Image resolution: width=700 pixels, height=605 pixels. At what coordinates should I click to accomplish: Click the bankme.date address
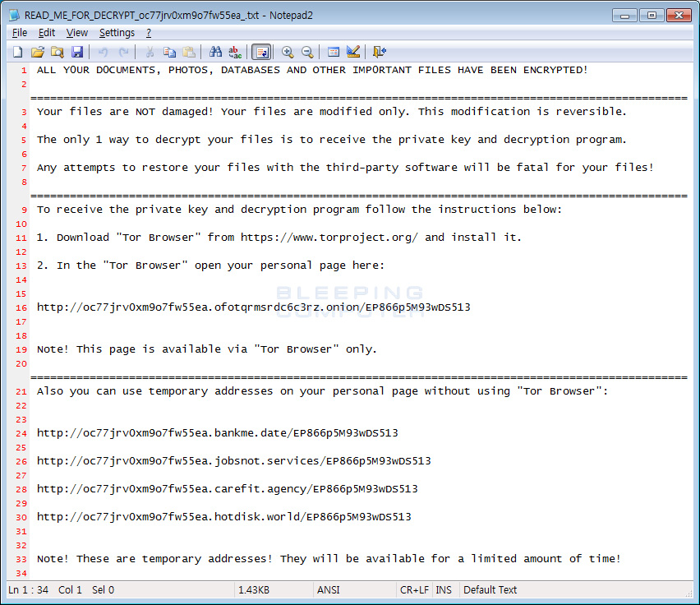coord(218,432)
